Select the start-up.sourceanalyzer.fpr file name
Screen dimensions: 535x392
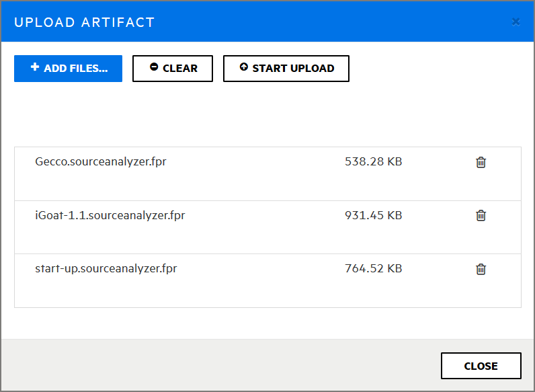106,269
